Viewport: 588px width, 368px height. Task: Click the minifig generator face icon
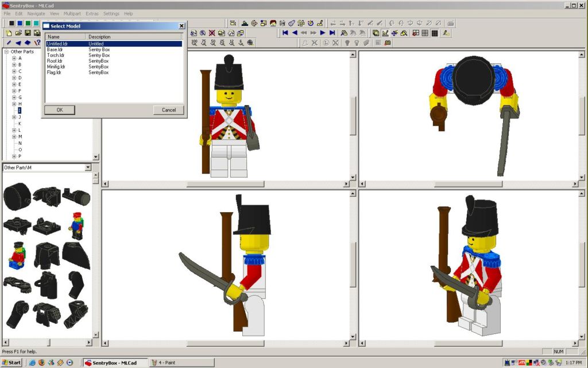[273, 23]
